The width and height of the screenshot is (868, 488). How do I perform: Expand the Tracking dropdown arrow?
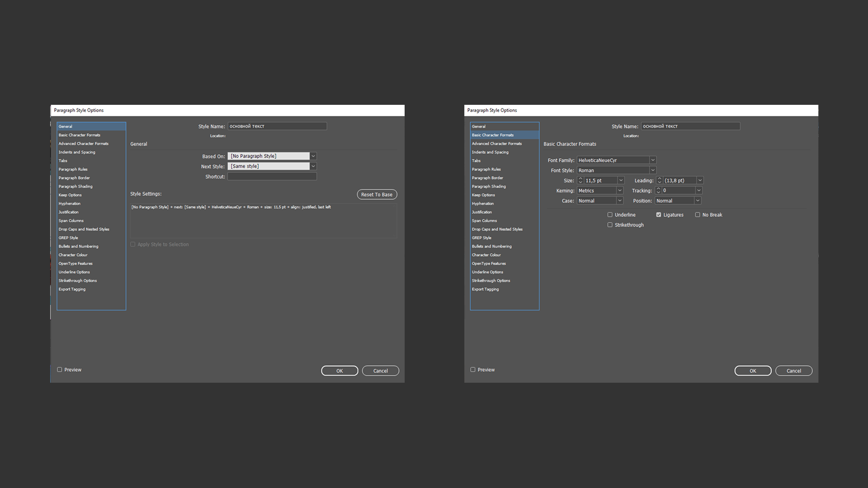(x=698, y=191)
